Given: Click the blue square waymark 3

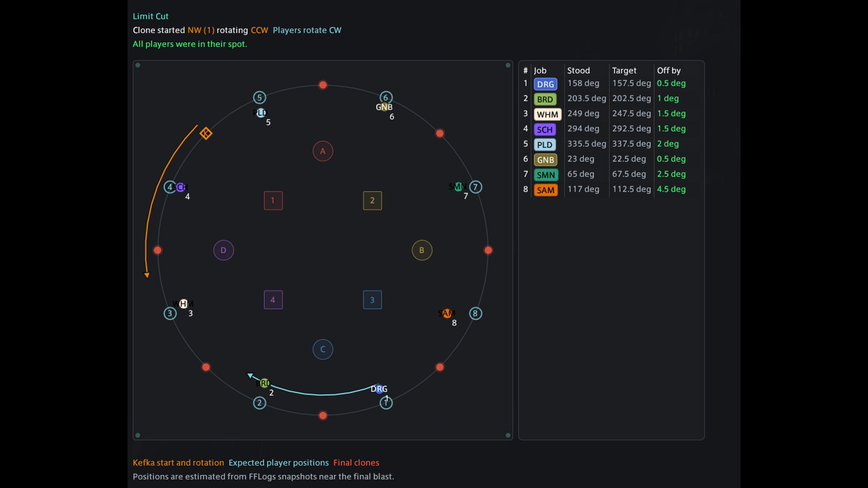Looking at the screenshot, I should (x=373, y=300).
